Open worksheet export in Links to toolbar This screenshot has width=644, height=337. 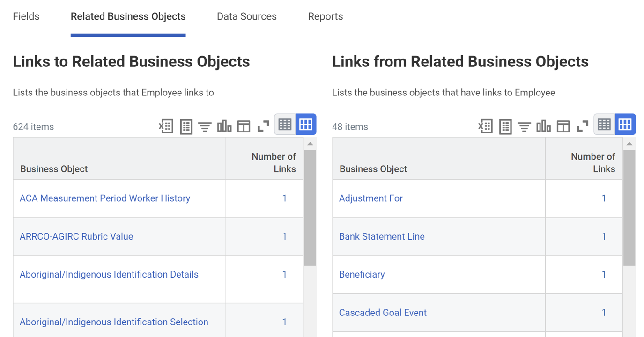[x=186, y=126]
